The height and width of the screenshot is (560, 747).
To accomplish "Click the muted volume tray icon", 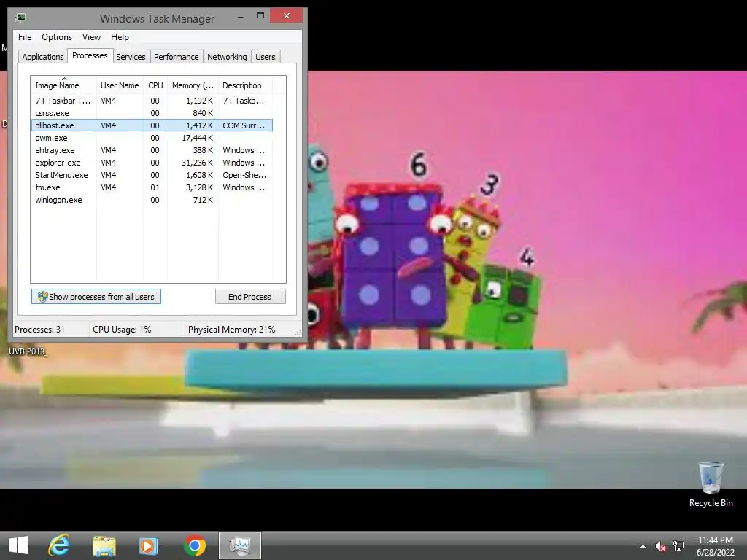I will coord(660,546).
